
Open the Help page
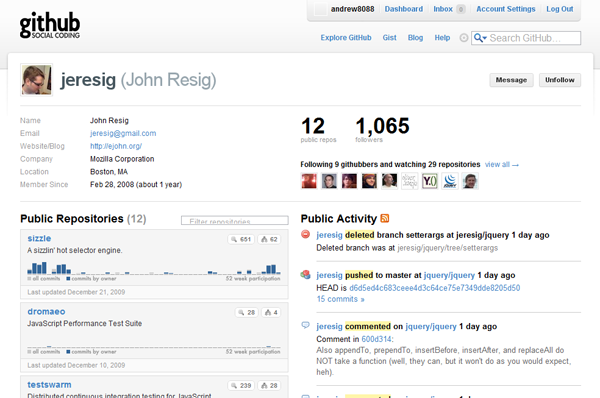click(x=442, y=38)
